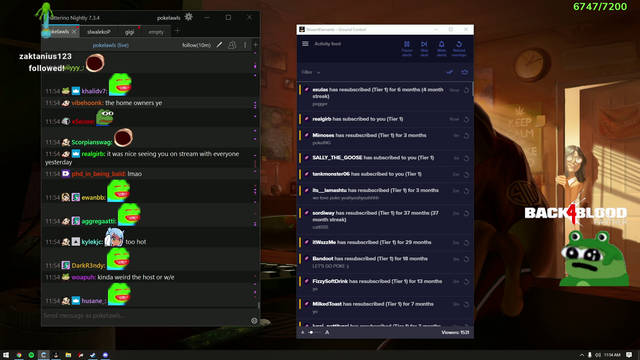Switch to the slwalekoP chat tab

[x=98, y=32]
